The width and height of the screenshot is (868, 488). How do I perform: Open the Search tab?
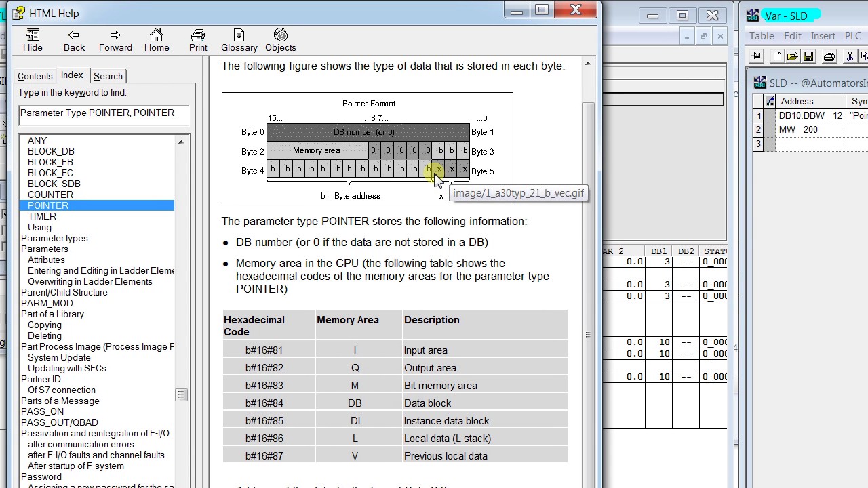(x=108, y=77)
